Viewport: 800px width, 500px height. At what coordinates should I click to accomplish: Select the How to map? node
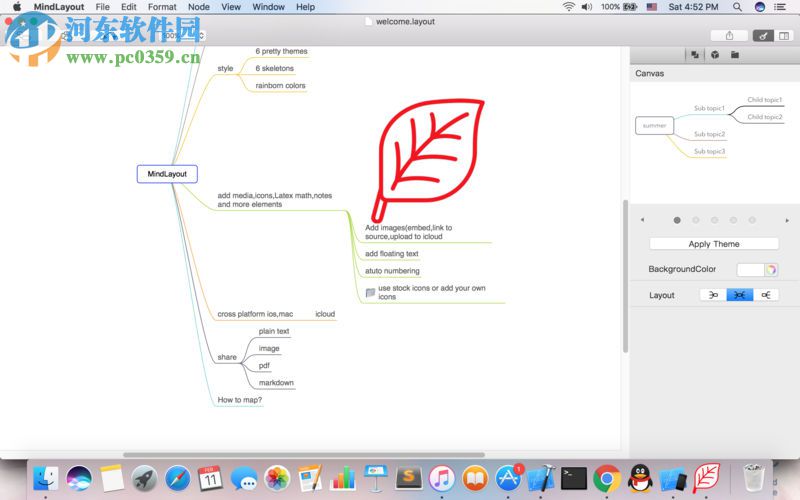click(x=239, y=400)
